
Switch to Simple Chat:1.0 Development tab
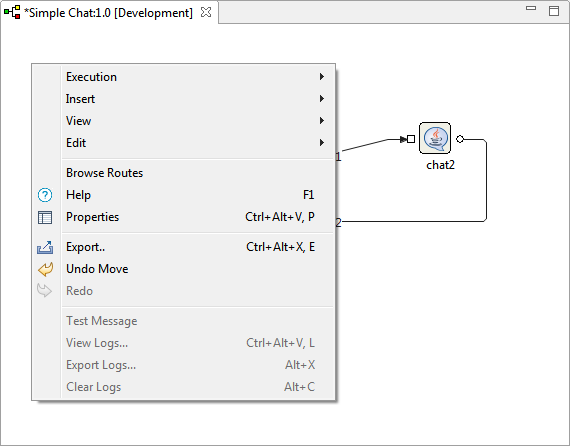tap(108, 13)
